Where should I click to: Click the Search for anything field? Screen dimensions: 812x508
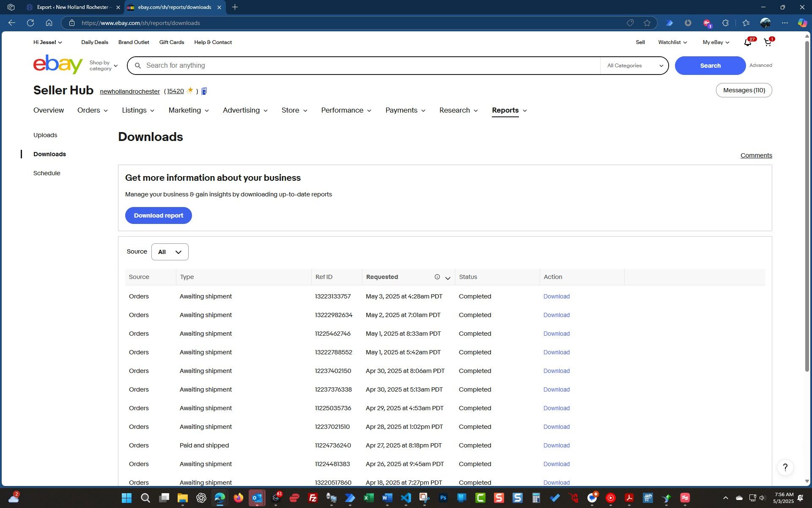[368, 66]
